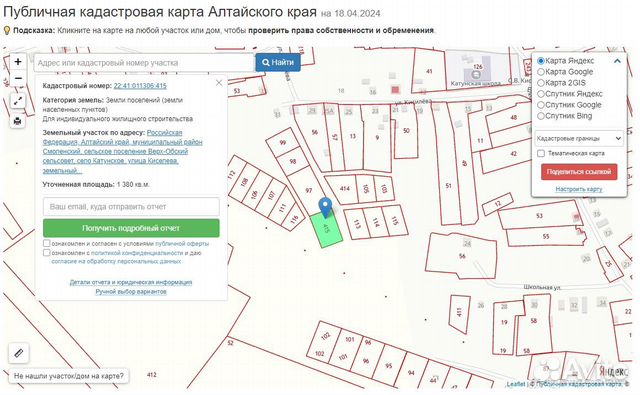Select Спутник Яндекс radio option
Image resolution: width=640 pixels, height=395 pixels.
[541, 94]
